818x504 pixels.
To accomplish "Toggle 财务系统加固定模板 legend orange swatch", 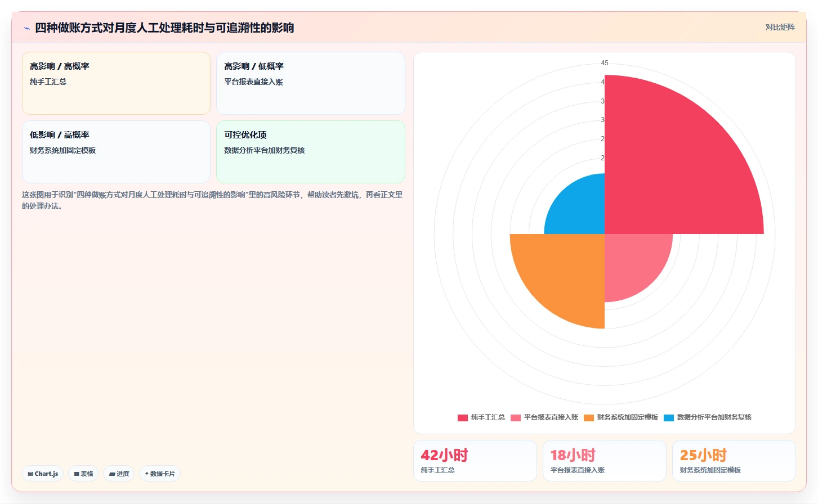I will pos(589,417).
